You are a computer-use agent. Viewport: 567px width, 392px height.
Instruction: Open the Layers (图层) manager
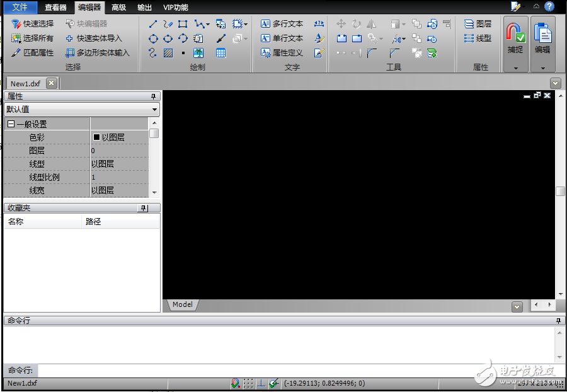[478, 24]
